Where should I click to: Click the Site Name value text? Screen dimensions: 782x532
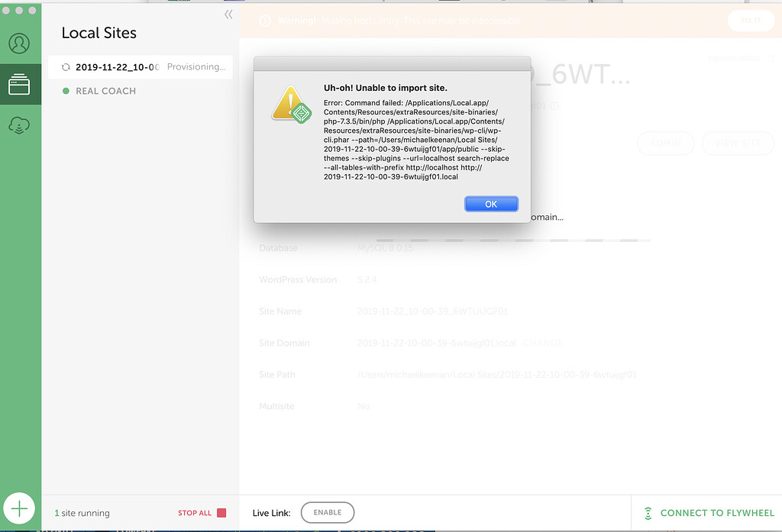[x=432, y=311]
